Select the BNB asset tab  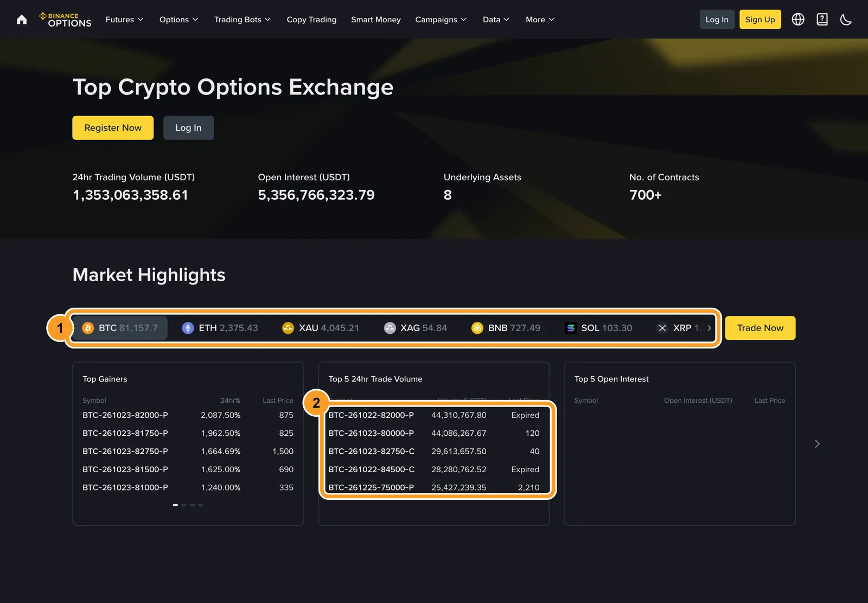click(506, 328)
